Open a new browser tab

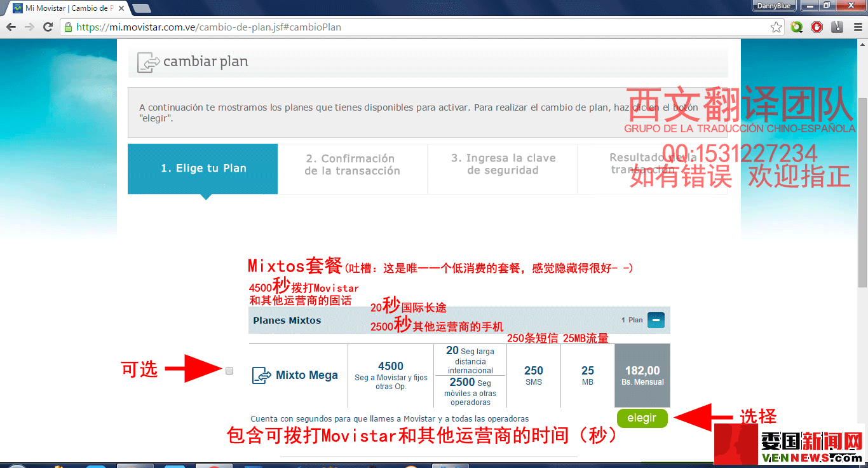point(141,8)
